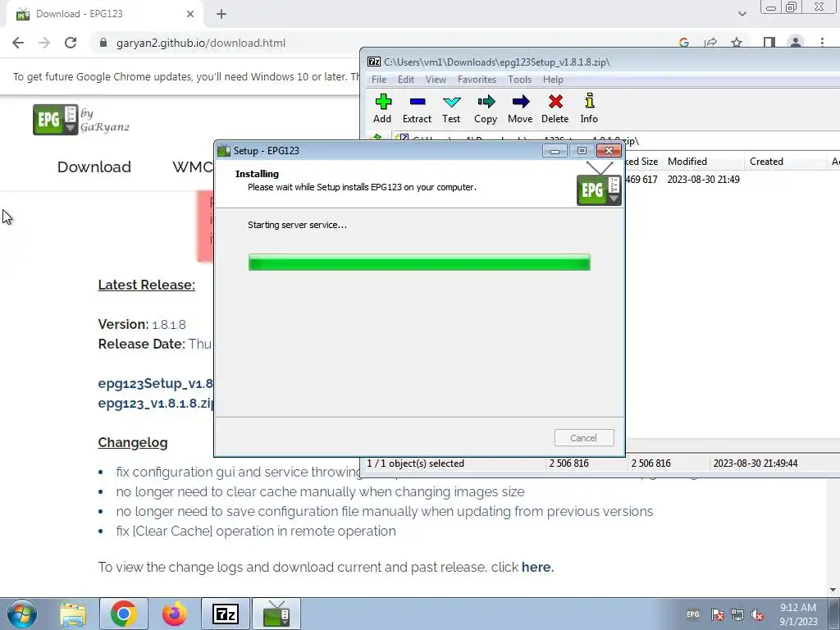This screenshot has height=630, width=840.
Task: Click 7-Zip taskbar button
Action: pos(226,614)
